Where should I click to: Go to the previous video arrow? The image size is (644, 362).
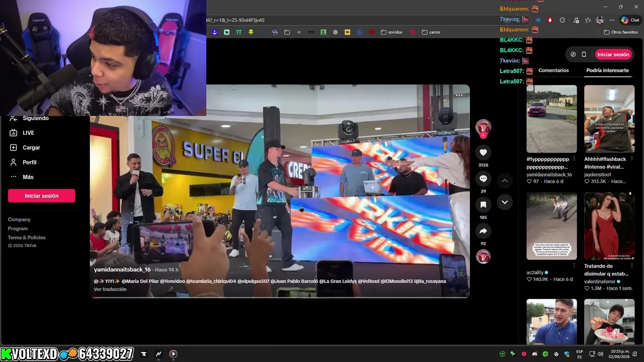coord(505,180)
